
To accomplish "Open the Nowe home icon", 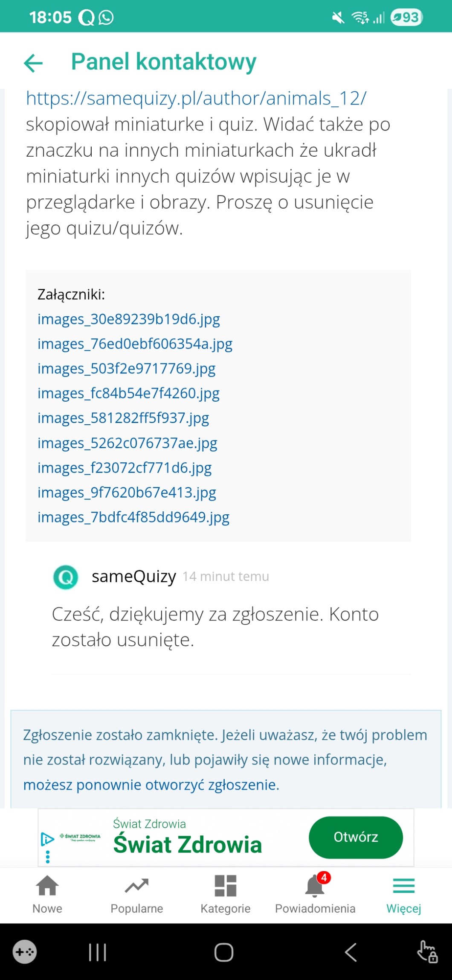I will (47, 886).
